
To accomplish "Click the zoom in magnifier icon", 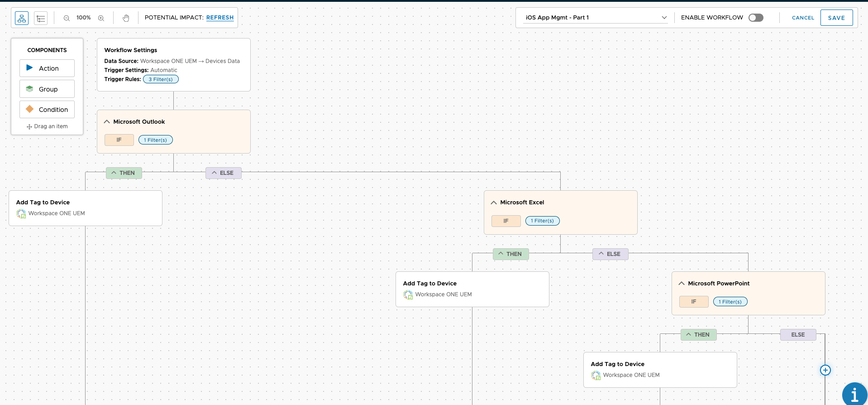I will [101, 18].
